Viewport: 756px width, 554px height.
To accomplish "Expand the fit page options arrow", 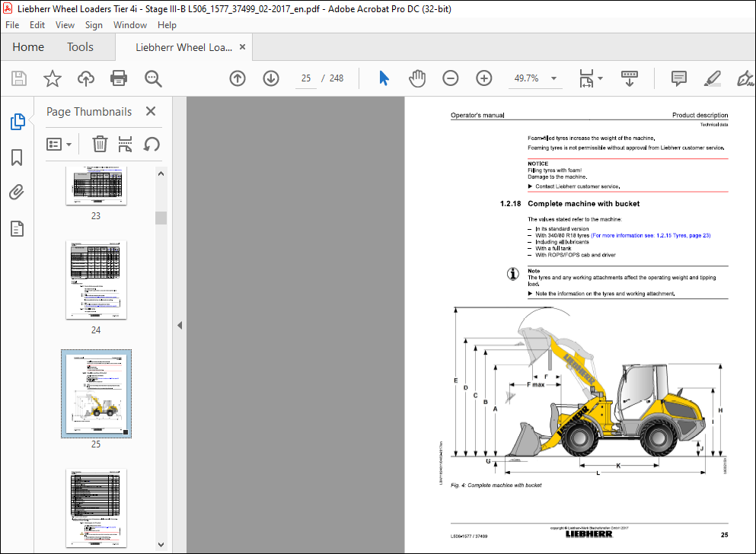I will click(600, 78).
